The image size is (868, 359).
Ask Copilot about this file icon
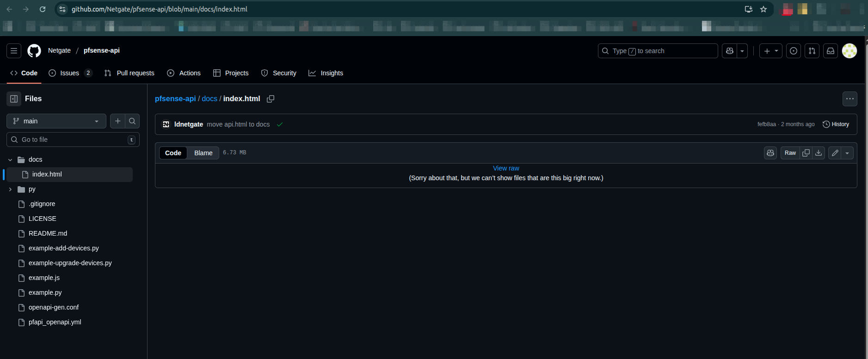pos(770,153)
